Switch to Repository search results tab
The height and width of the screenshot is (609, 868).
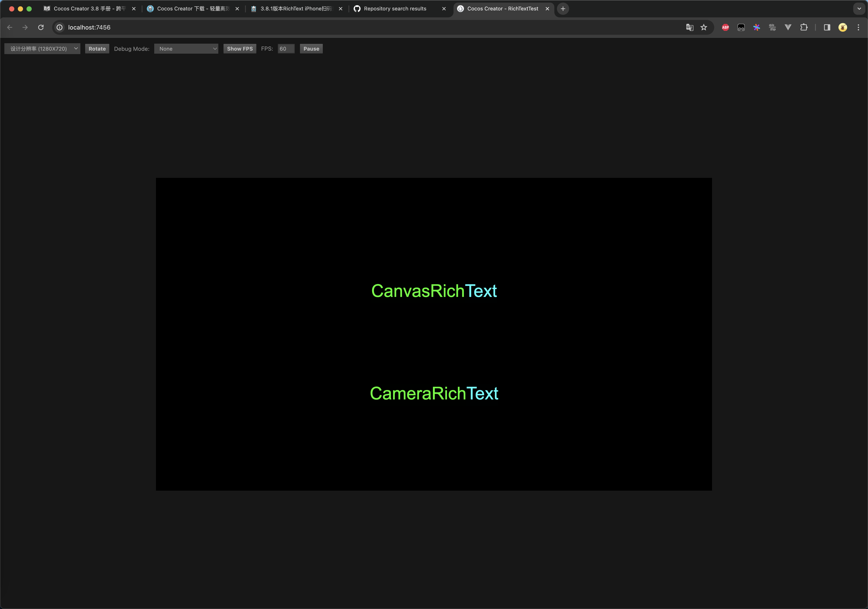(x=395, y=9)
